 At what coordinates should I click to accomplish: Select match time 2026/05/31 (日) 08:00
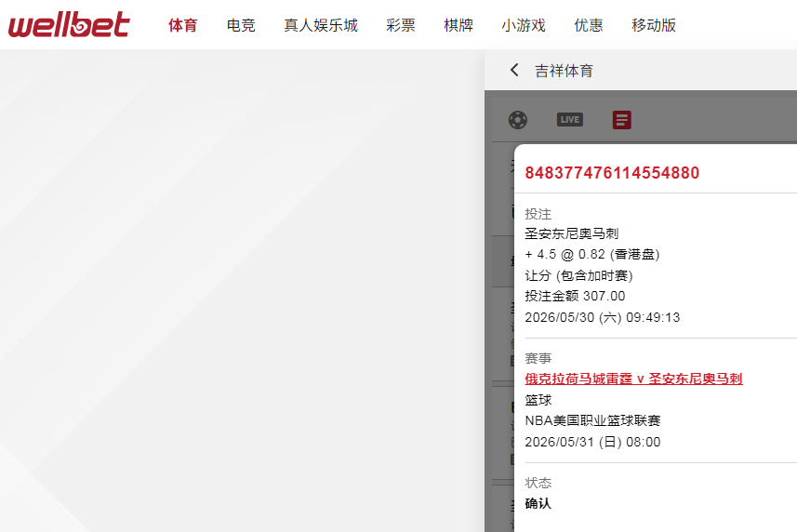592,442
